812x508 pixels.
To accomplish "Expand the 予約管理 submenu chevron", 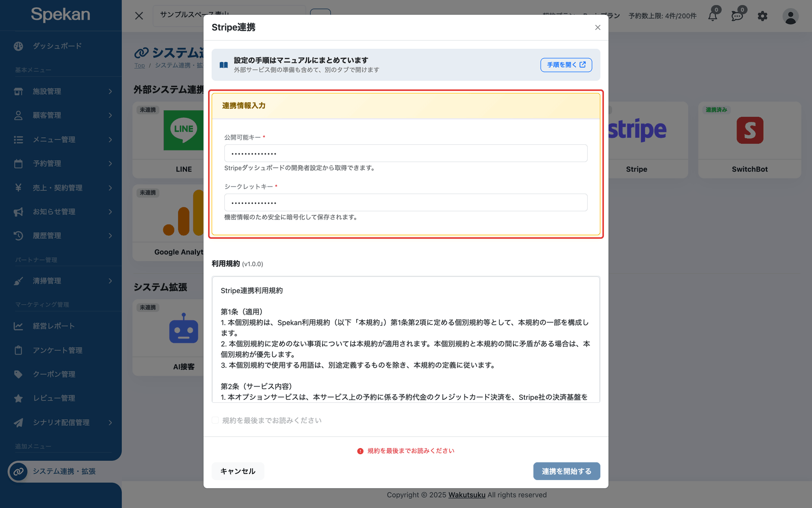I will coord(110,164).
